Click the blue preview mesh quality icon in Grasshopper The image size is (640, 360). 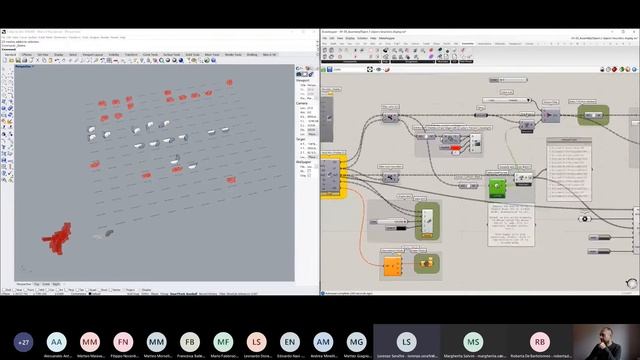634,69
